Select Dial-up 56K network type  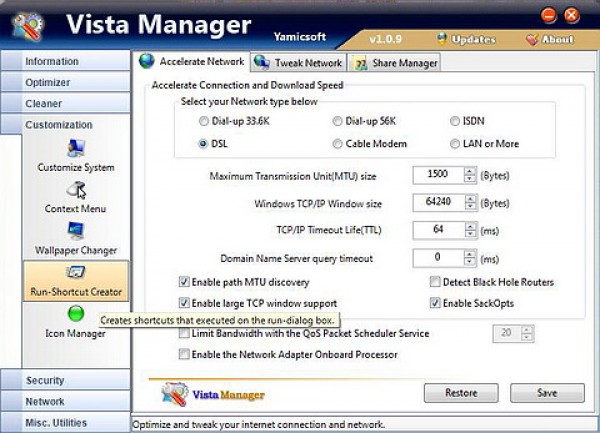(x=337, y=121)
